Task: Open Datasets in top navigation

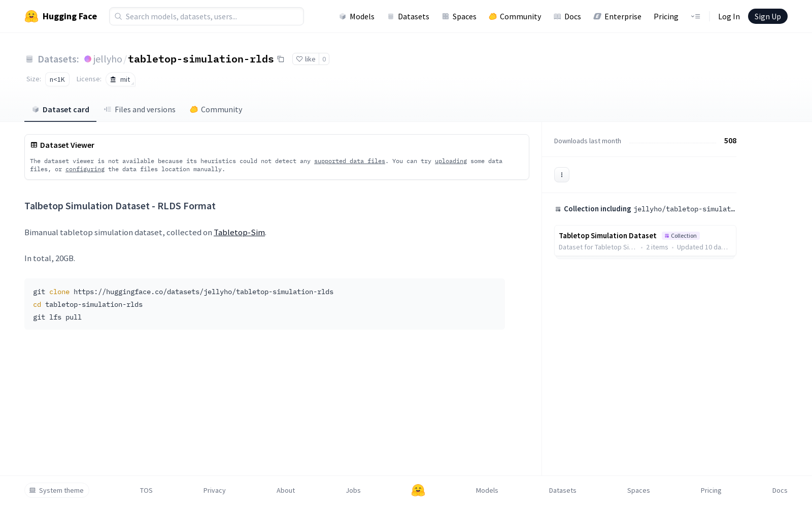Action: click(x=408, y=16)
